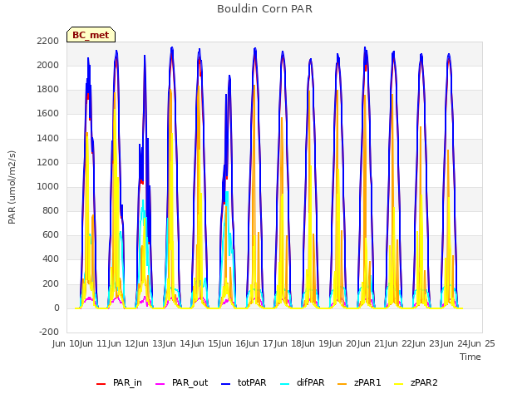
Task: Select the difPAR legend label
Action: click(x=310, y=382)
